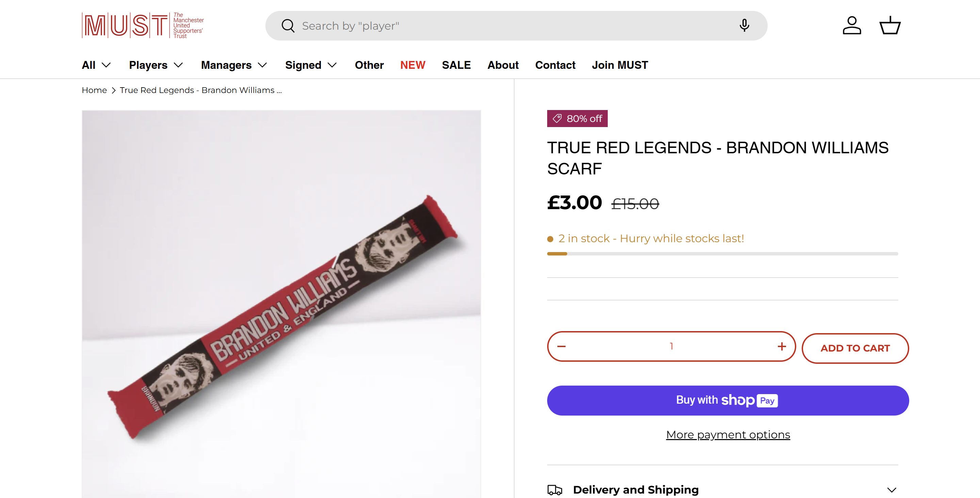The width and height of the screenshot is (980, 498).
Task: Click the Home breadcrumb link
Action: (94, 90)
